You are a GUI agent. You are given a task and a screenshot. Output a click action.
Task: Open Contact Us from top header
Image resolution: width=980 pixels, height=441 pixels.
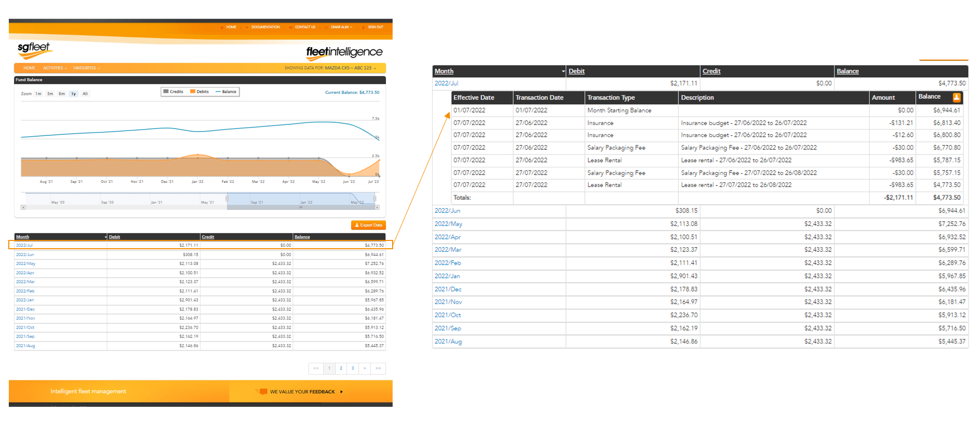click(x=305, y=27)
